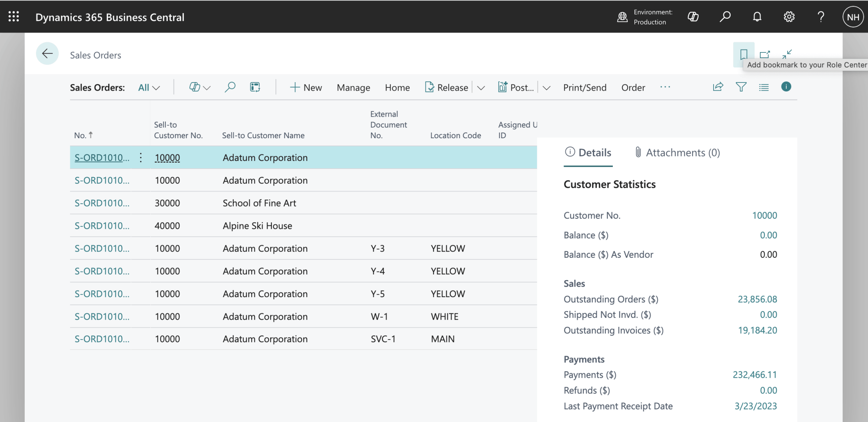Viewport: 868px width, 422px height.
Task: Expand the Post dropdown arrow
Action: [x=547, y=88]
